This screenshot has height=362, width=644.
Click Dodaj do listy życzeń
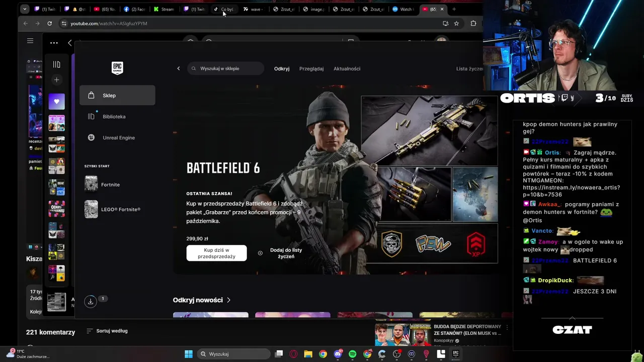280,253
